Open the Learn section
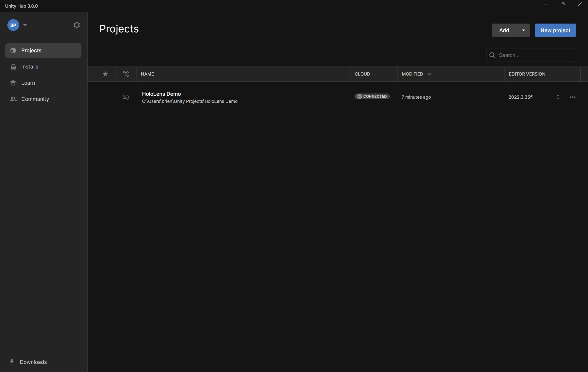This screenshot has height=372, width=588. [x=28, y=83]
